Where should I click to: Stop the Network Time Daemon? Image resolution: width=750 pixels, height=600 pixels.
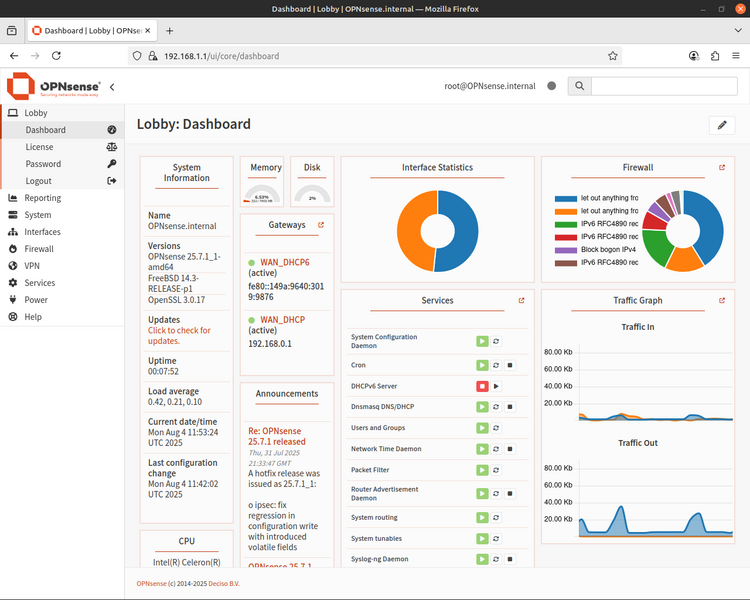pos(510,449)
